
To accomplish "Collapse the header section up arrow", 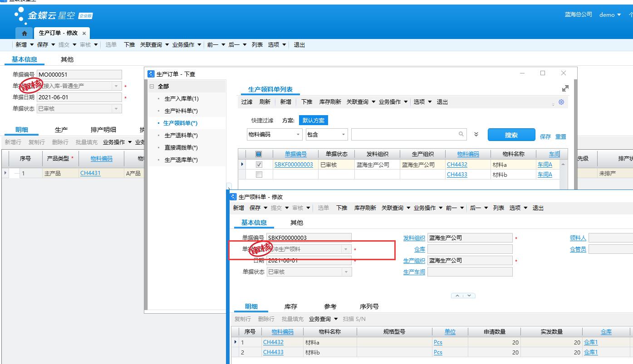I will click(x=457, y=296).
